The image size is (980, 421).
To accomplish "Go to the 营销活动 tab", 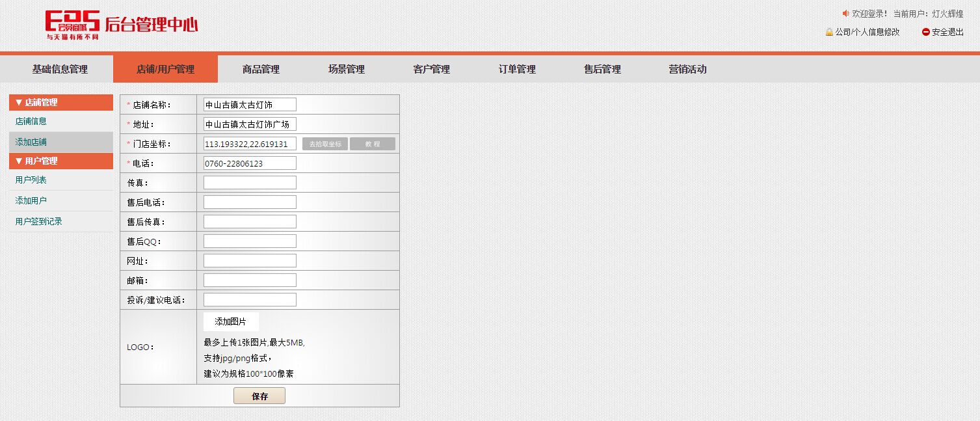I will click(687, 69).
